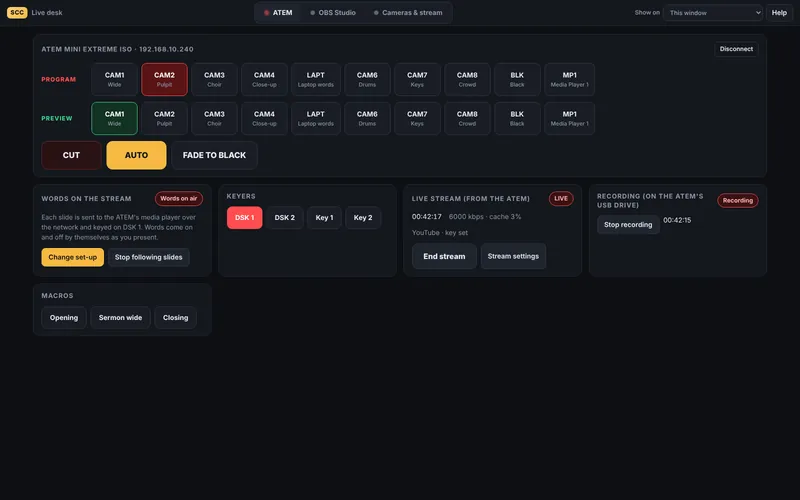This screenshot has height=500, width=800.
Task: Click the recording timer 00:42:15
Action: coord(677,220)
